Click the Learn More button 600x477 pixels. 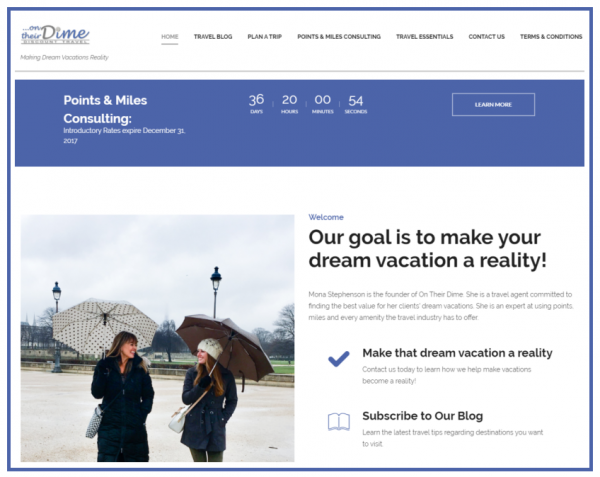493,104
